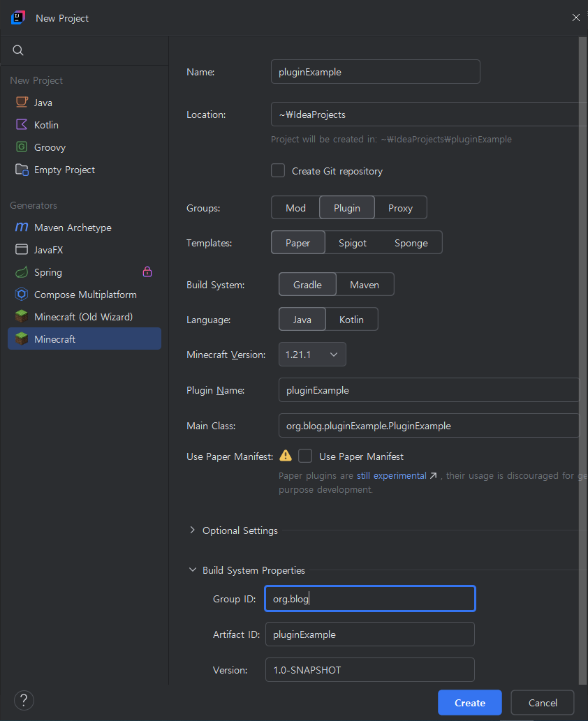
Task: Click the project Name field
Action: point(376,72)
